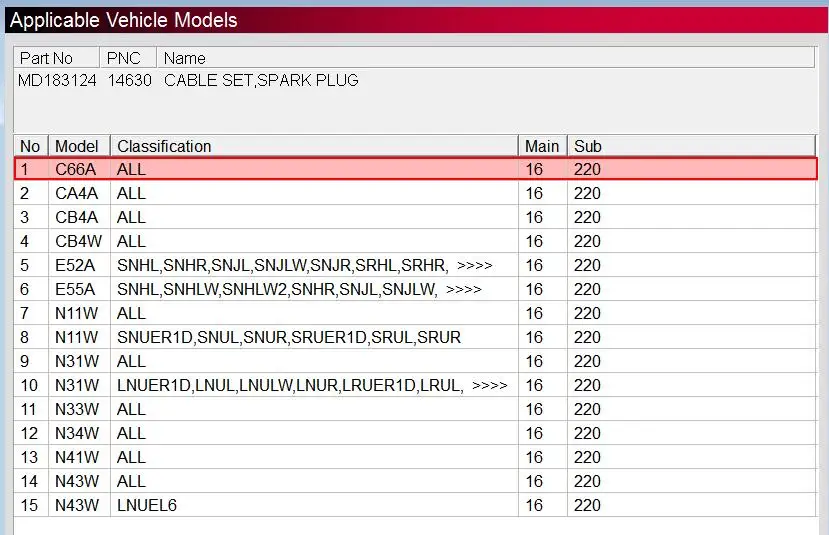The image size is (829, 535).
Task: Select PNC value 14630
Action: [130, 80]
